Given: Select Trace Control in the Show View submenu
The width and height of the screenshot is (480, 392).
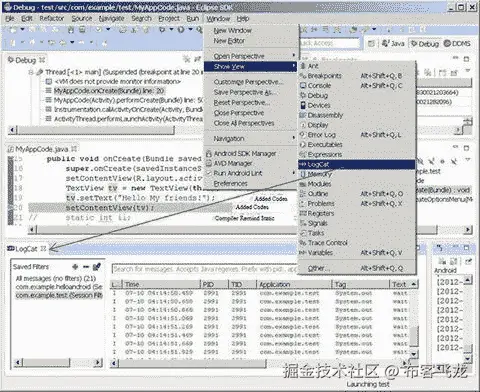Looking at the screenshot, I should coord(356,243).
